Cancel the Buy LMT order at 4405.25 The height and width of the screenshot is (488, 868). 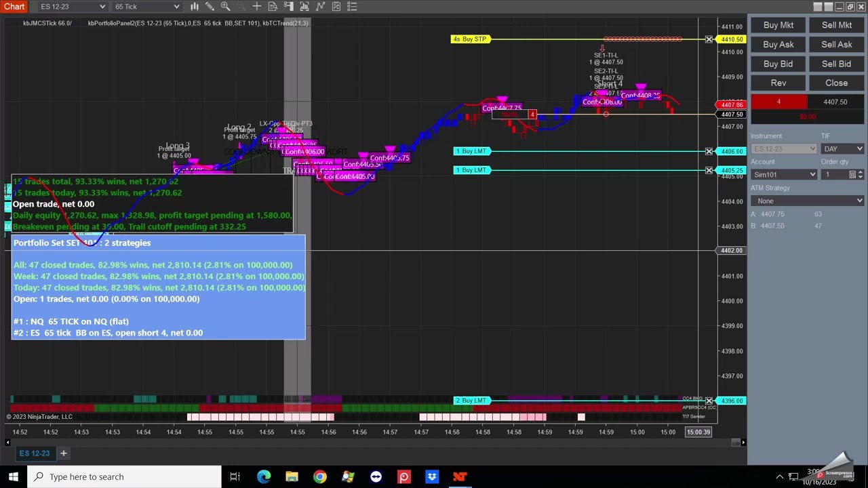709,170
